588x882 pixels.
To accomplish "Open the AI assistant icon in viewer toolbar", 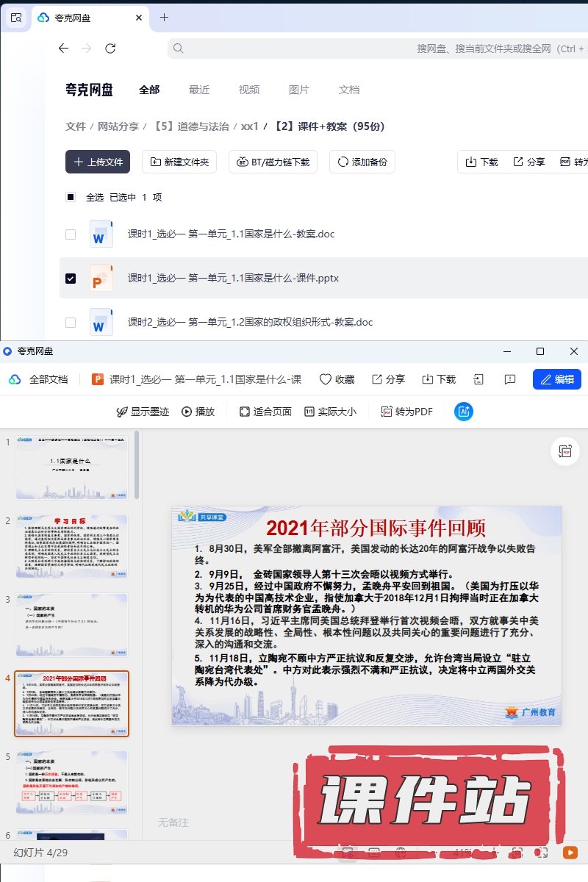I will pos(464,412).
